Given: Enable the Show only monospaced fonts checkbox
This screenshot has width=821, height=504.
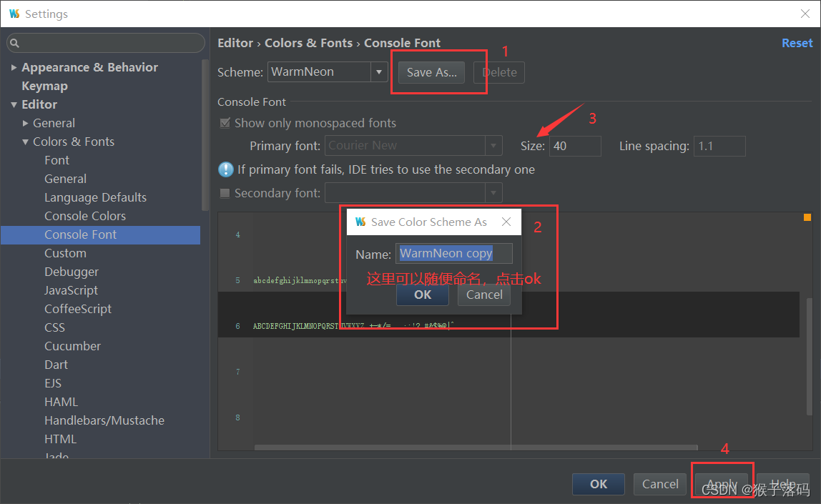Looking at the screenshot, I should [225, 123].
